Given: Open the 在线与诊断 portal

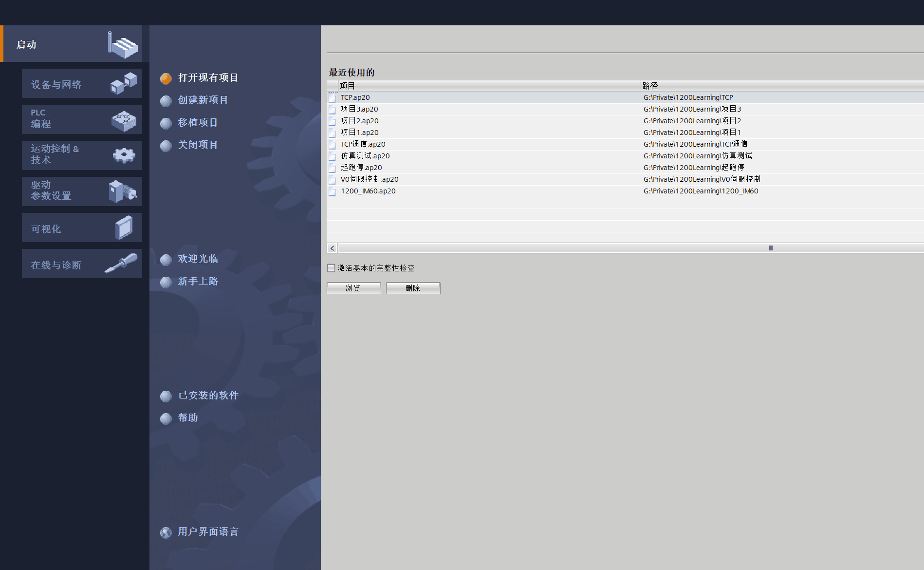Looking at the screenshot, I should click(x=82, y=264).
